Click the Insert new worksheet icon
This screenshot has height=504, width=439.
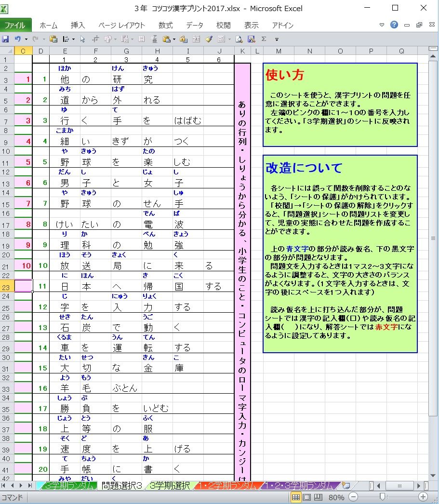pos(346,485)
